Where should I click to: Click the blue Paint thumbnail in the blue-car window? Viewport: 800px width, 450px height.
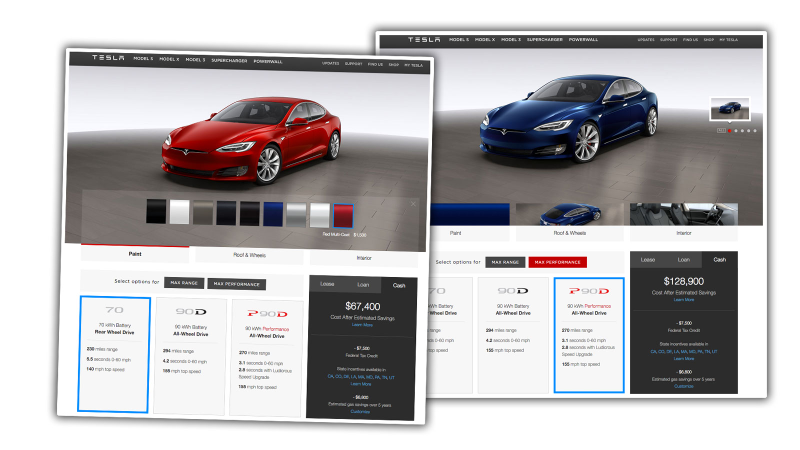(x=470, y=214)
